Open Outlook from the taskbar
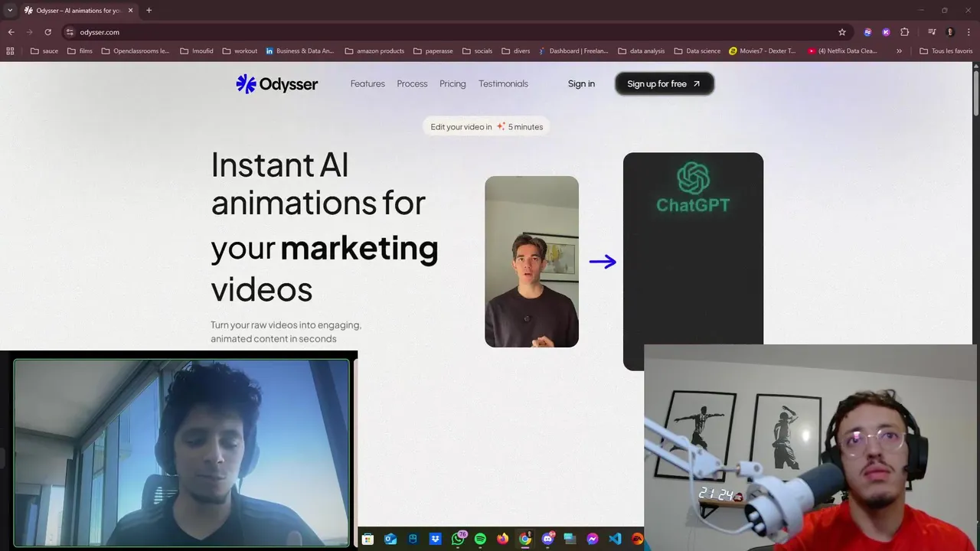 point(390,539)
